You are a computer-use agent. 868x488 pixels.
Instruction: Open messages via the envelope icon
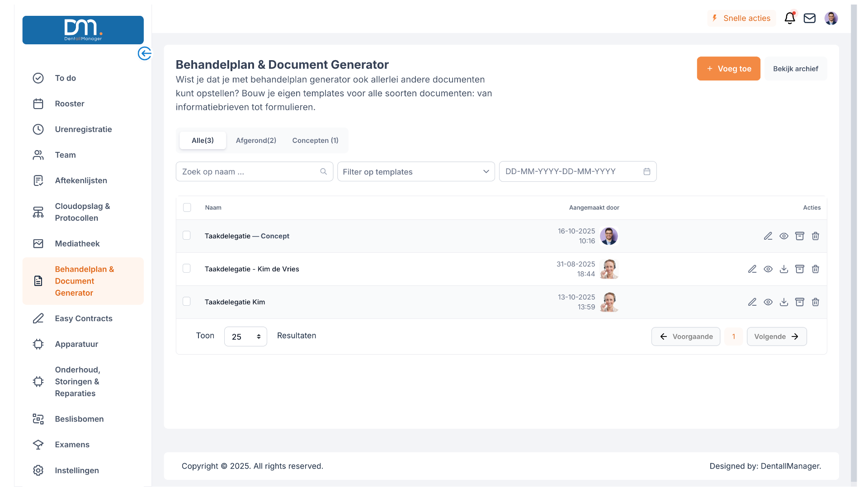pyautogui.click(x=810, y=18)
